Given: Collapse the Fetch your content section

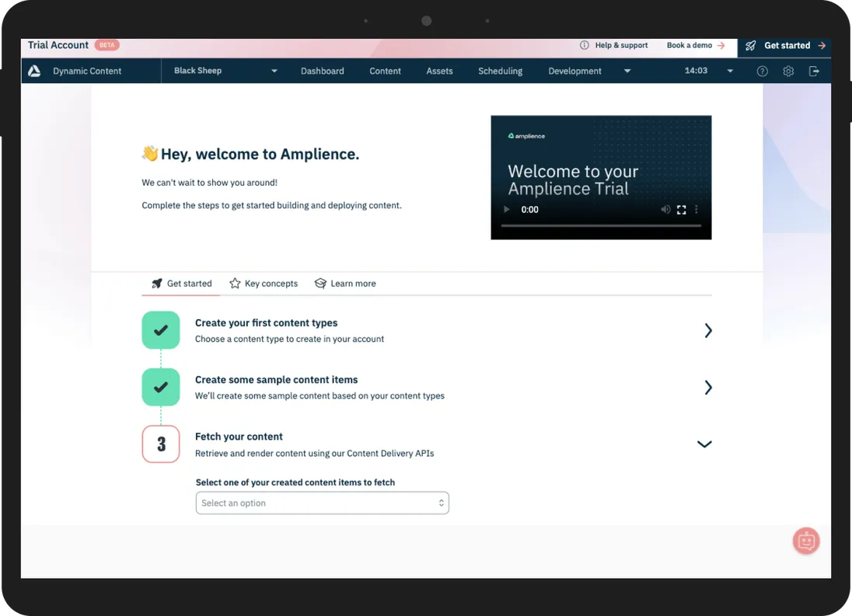Looking at the screenshot, I should pyautogui.click(x=704, y=444).
